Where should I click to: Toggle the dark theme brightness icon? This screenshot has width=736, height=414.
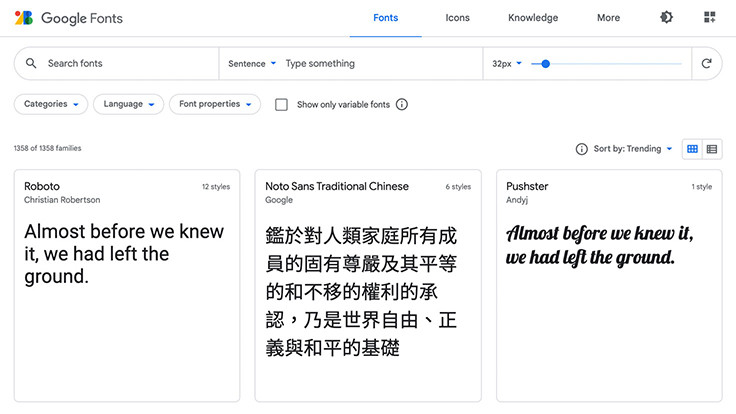pos(666,17)
